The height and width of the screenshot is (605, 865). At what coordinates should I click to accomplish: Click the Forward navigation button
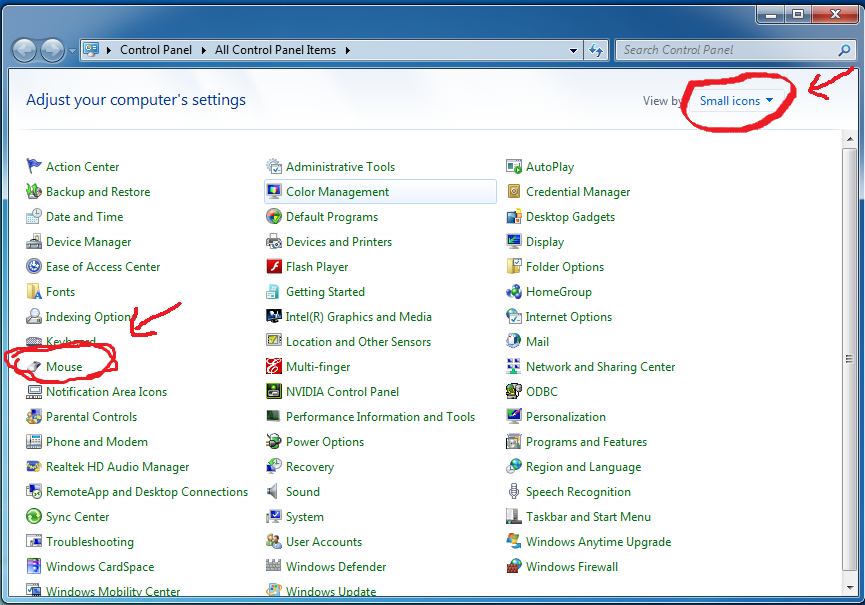[x=52, y=51]
